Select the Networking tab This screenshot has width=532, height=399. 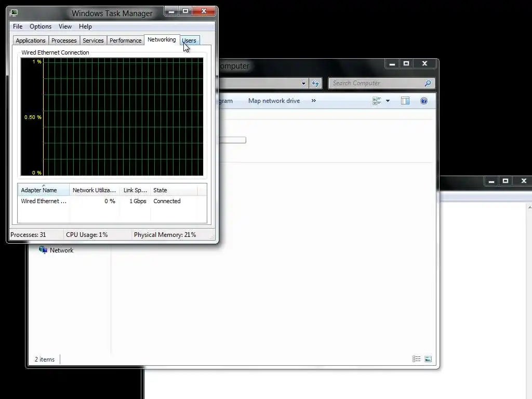[162, 39]
